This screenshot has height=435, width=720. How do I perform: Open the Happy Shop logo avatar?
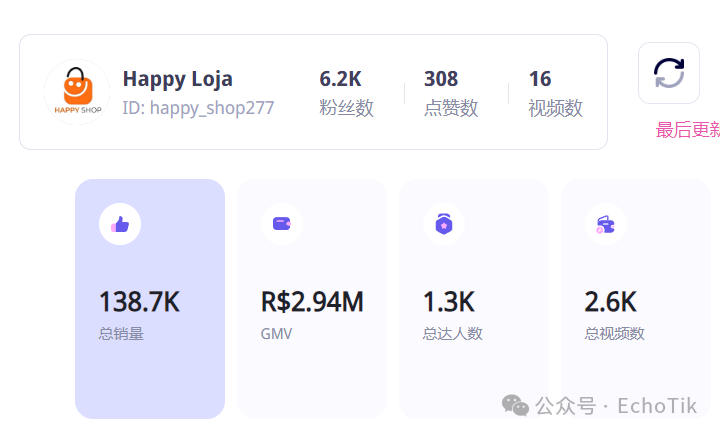pos(77,92)
